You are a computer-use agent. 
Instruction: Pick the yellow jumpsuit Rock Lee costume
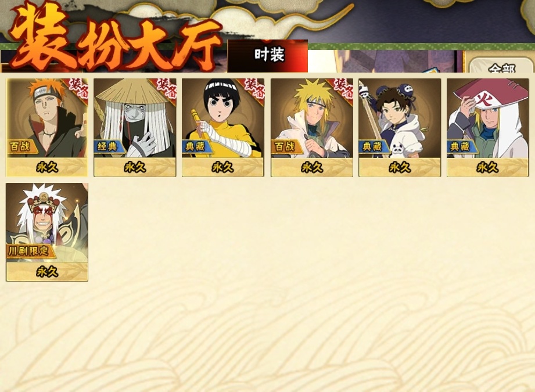(223, 128)
